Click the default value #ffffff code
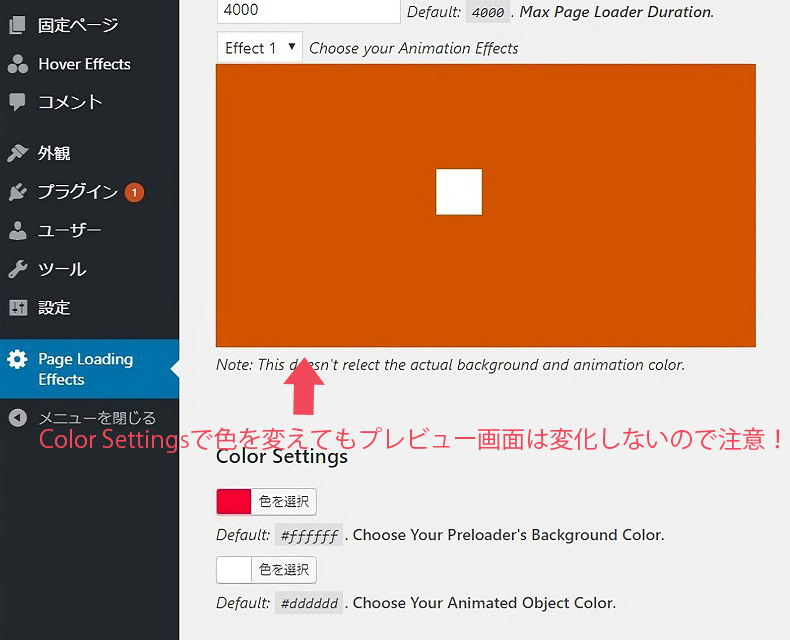This screenshot has height=640, width=790. [x=309, y=535]
